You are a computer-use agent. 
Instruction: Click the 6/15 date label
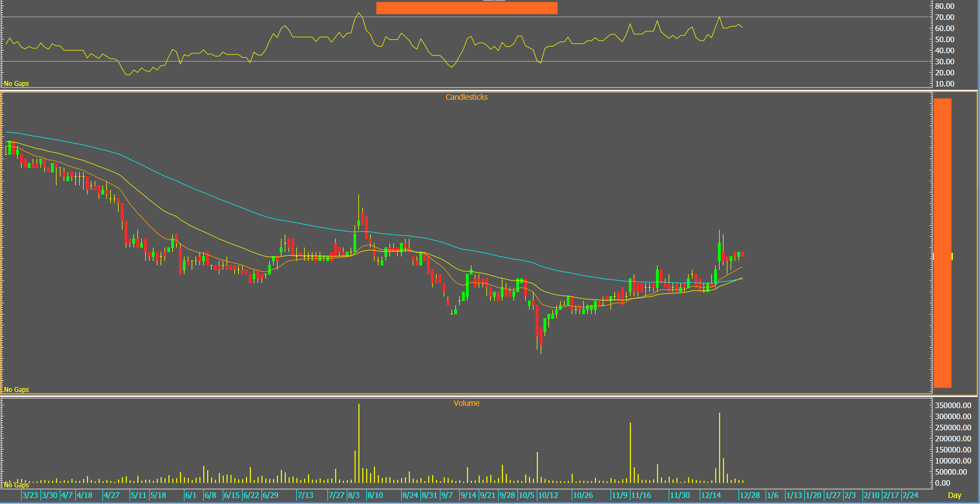pos(232,495)
